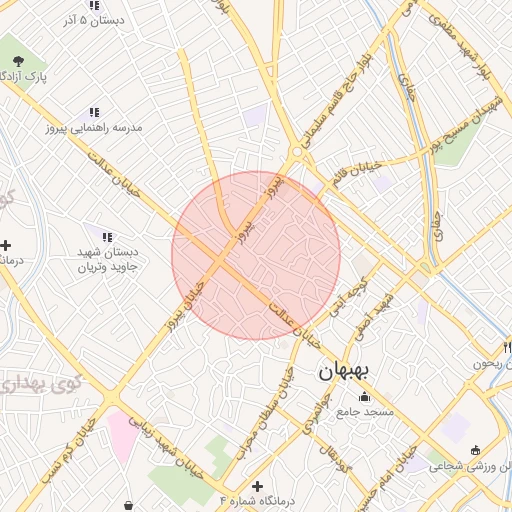Select the restaurant icon near Reyhan
The width and height of the screenshot is (512, 512).
click(x=507, y=348)
